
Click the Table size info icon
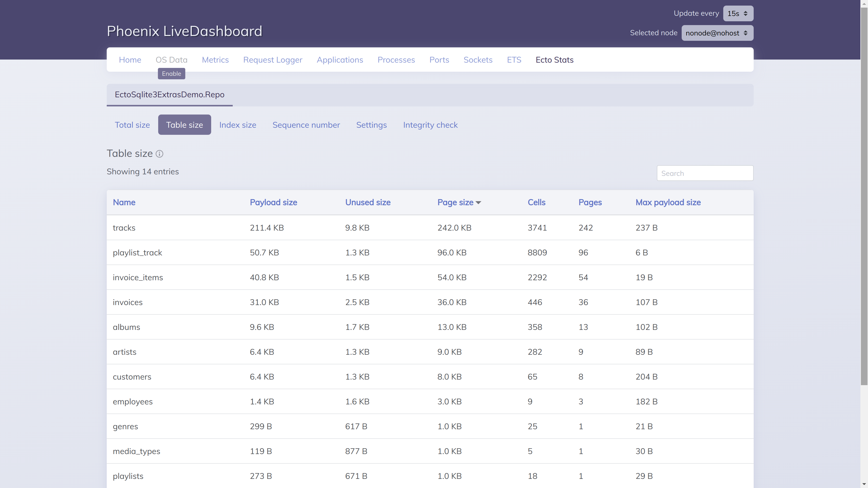click(x=159, y=154)
